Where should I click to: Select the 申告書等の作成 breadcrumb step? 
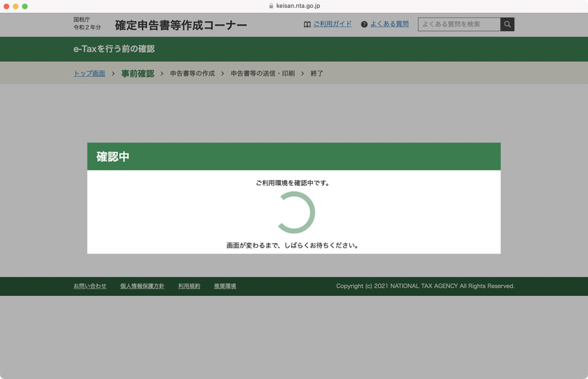coord(193,73)
